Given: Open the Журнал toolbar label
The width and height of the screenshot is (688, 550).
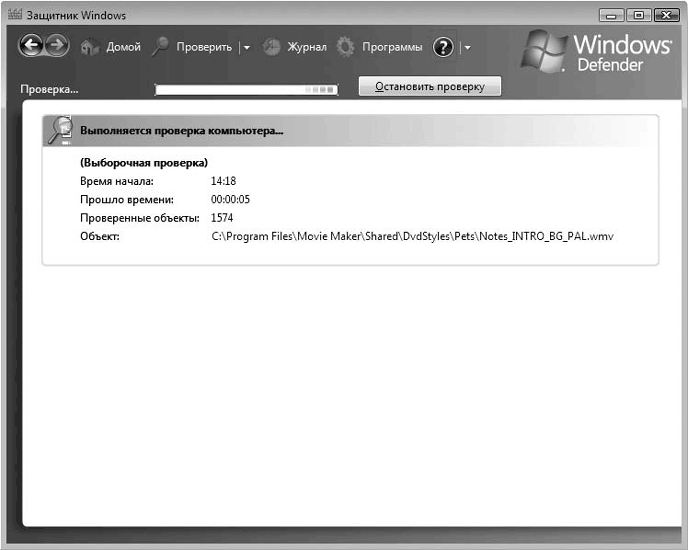Looking at the screenshot, I should [307, 47].
